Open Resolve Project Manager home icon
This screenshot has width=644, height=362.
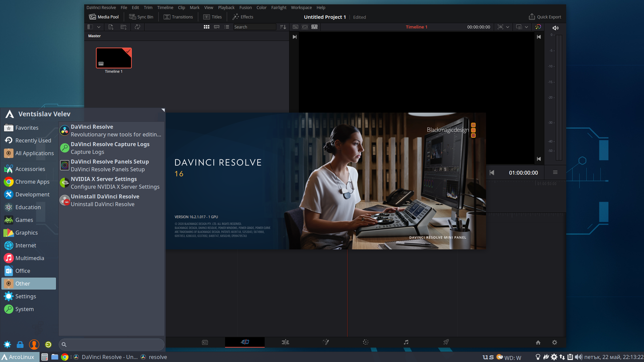coord(538,342)
